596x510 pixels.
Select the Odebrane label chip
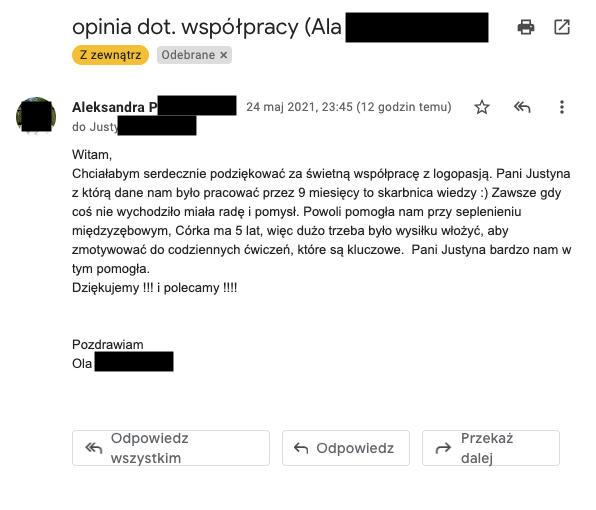point(188,55)
